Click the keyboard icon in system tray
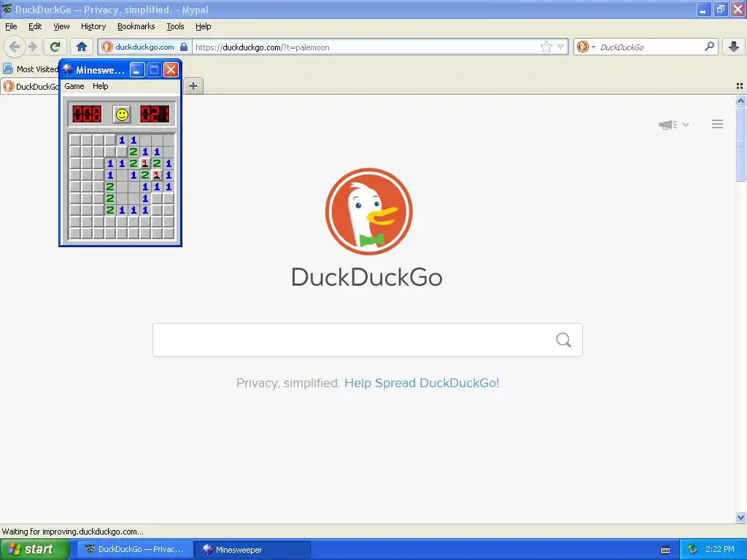The image size is (747, 560). [x=665, y=550]
